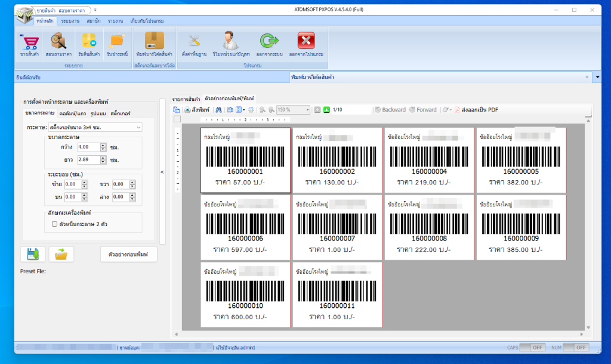Click ส่งออกเป็น PDF export button
Viewport: 611px width, 364px height.
coord(476,110)
